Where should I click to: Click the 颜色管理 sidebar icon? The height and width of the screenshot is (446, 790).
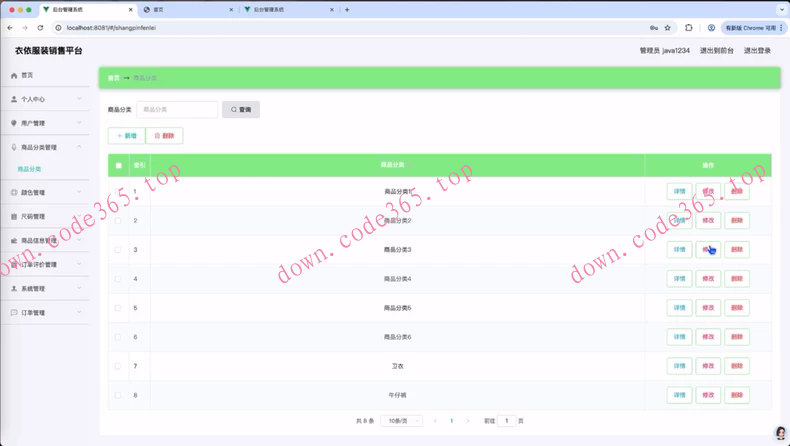tap(14, 193)
